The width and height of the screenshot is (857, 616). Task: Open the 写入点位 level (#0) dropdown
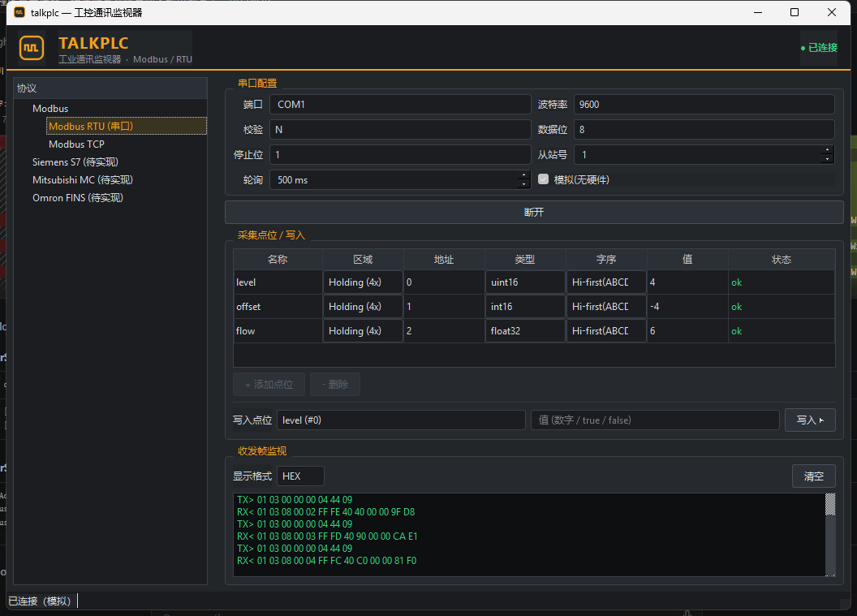point(401,420)
